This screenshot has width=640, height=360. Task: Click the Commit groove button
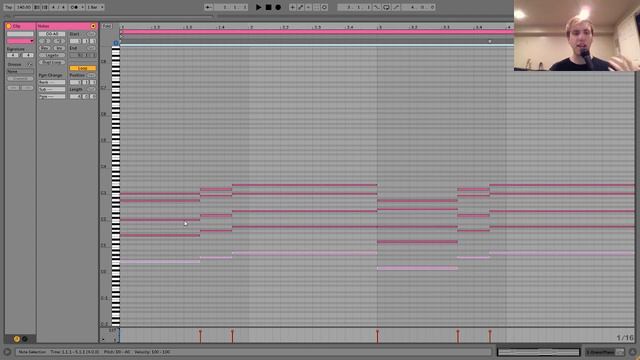pyautogui.click(x=20, y=78)
